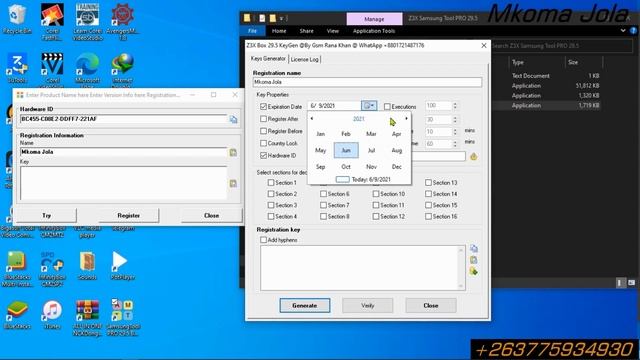The height and width of the screenshot is (360, 640).
Task: Open Samsung tool PRO 29.5 shortcut
Action: click(x=122, y=318)
